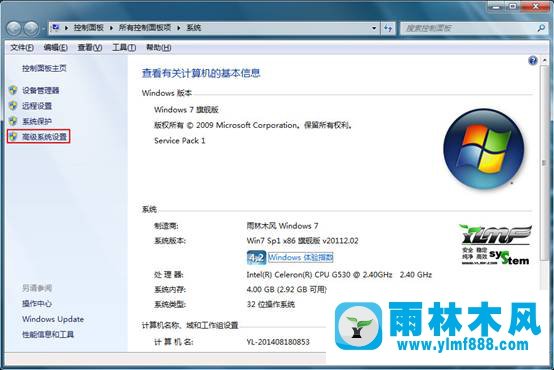Go to 控制面板主页
Screen dimensions: 554x370
click(x=44, y=68)
